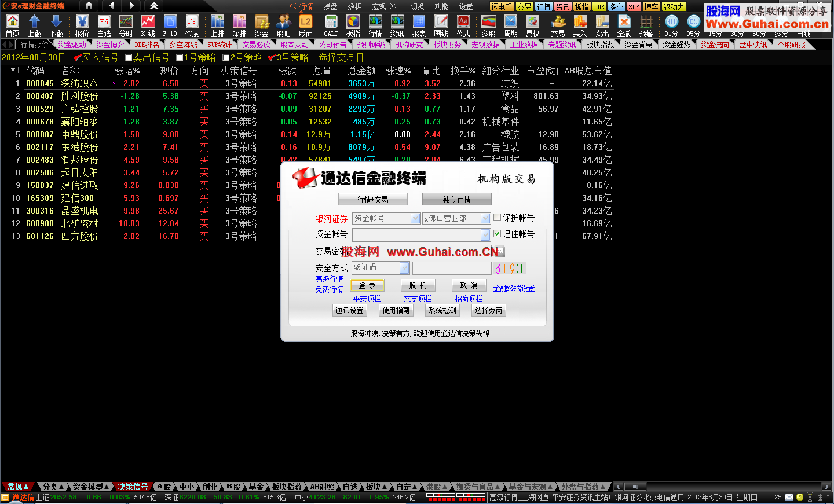Click the 6193 captcha image

coord(509,268)
